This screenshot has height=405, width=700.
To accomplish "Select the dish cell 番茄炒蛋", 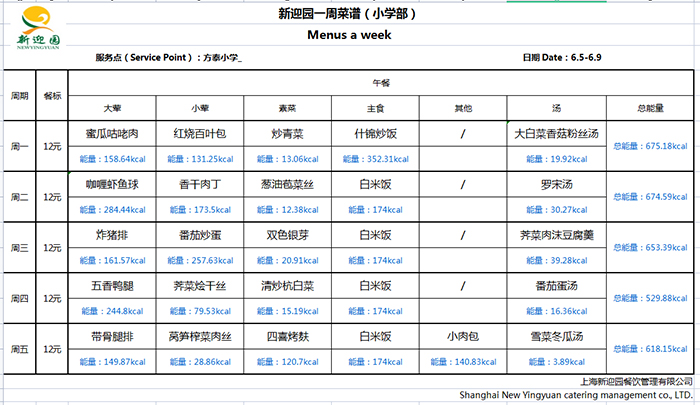I will tap(200, 235).
